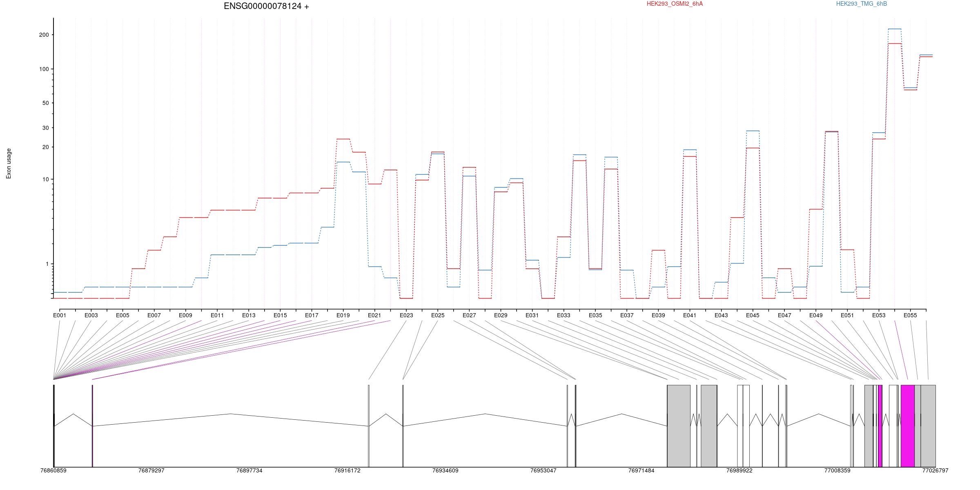
Task: Select exon label E029
Action: [x=501, y=315]
